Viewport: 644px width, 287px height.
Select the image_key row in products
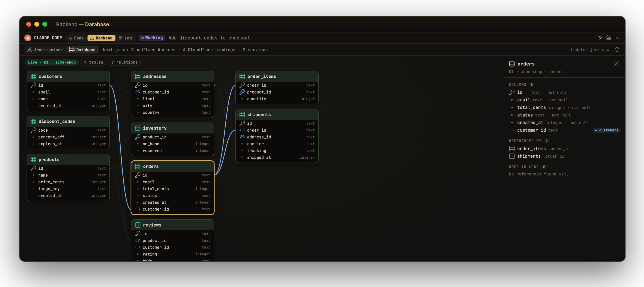point(68,189)
